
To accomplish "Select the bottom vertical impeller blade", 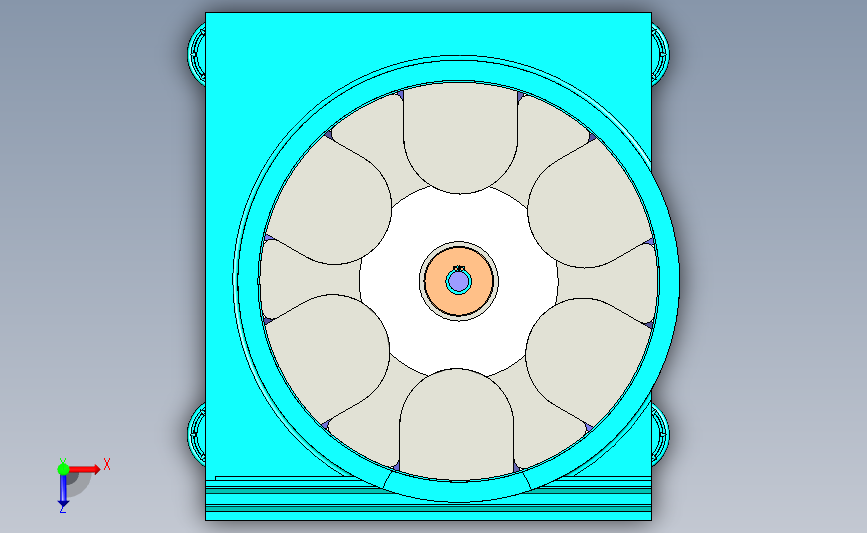I will [457, 423].
